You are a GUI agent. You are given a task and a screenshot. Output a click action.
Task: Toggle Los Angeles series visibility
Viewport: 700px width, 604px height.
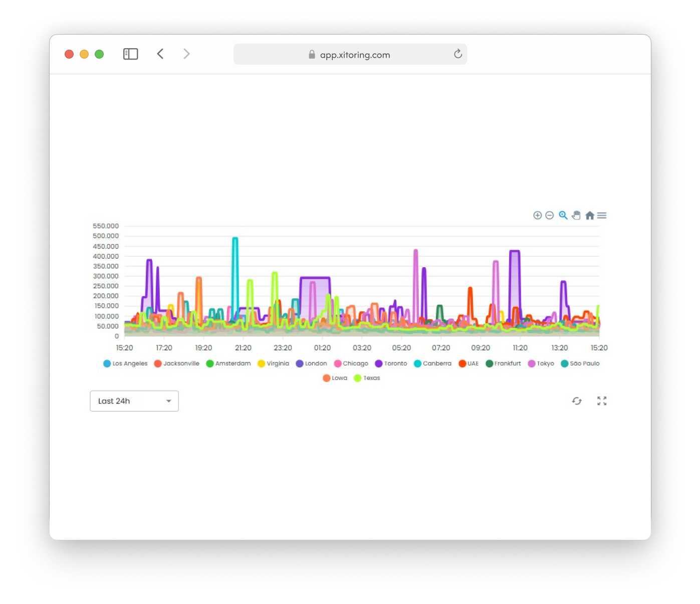[x=125, y=363]
